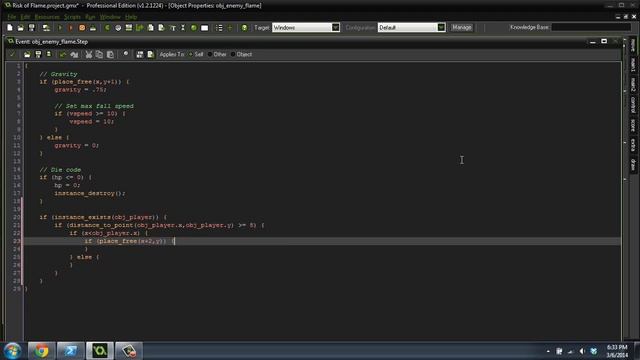
Task: Load code from file in the code editor
Action: pyautogui.click(x=27, y=54)
